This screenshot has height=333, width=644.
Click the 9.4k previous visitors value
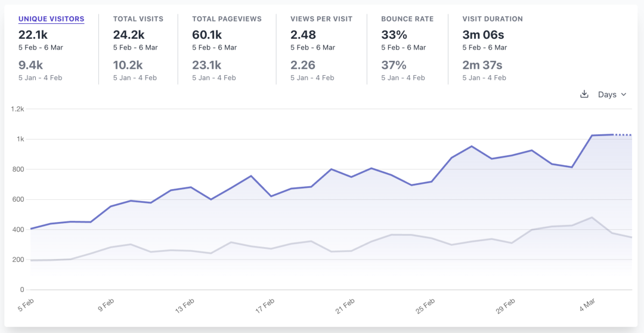point(31,65)
